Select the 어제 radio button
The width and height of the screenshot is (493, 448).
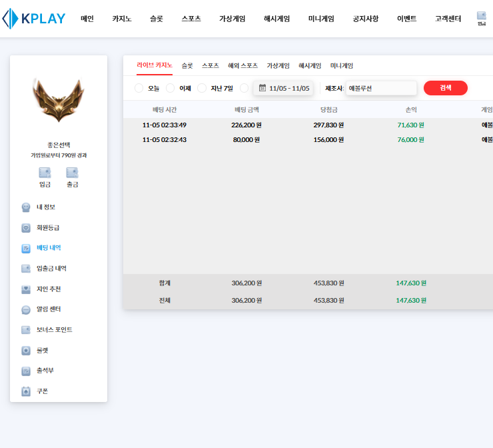[x=171, y=88]
